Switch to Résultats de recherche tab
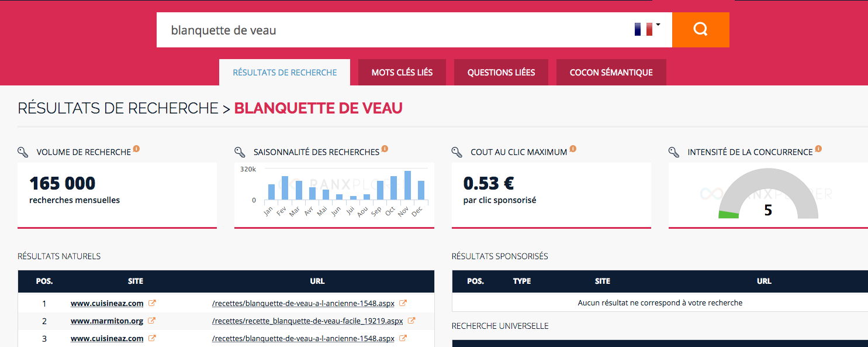 point(285,73)
